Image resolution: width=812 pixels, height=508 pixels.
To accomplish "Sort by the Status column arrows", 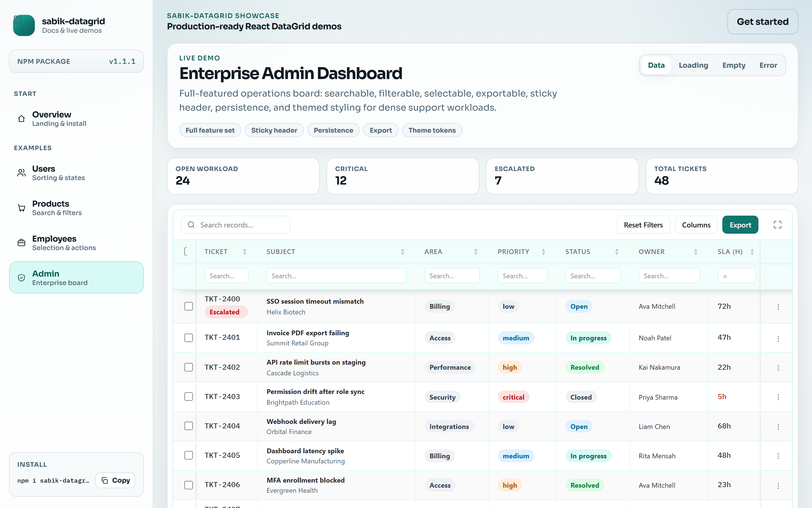I will coord(617,252).
